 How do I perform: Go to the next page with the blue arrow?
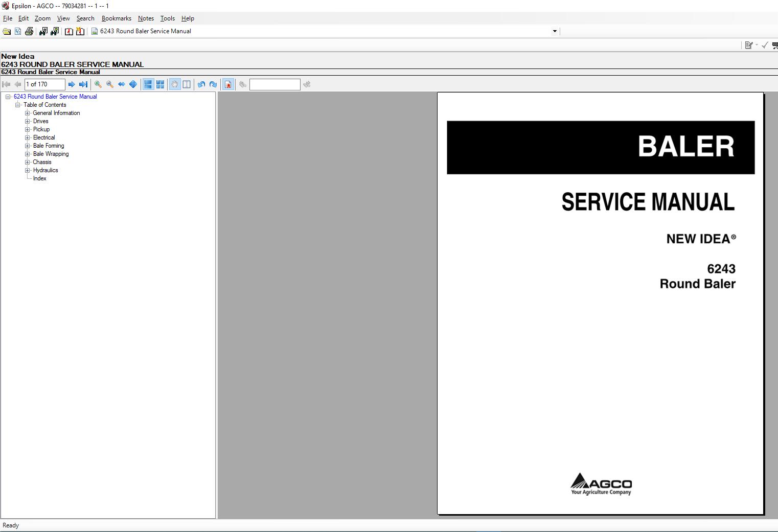[72, 84]
